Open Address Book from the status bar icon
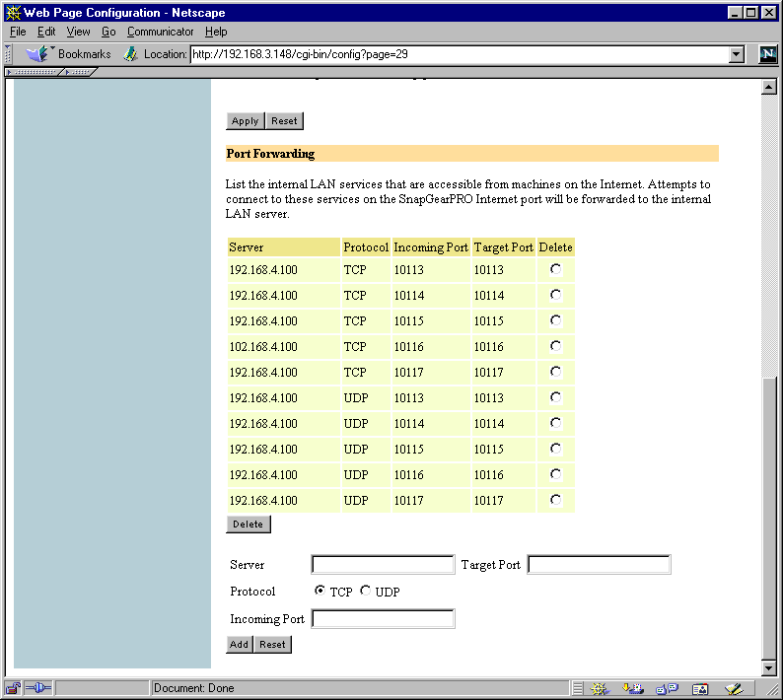Screen dimensions: 783x700 [700, 689]
